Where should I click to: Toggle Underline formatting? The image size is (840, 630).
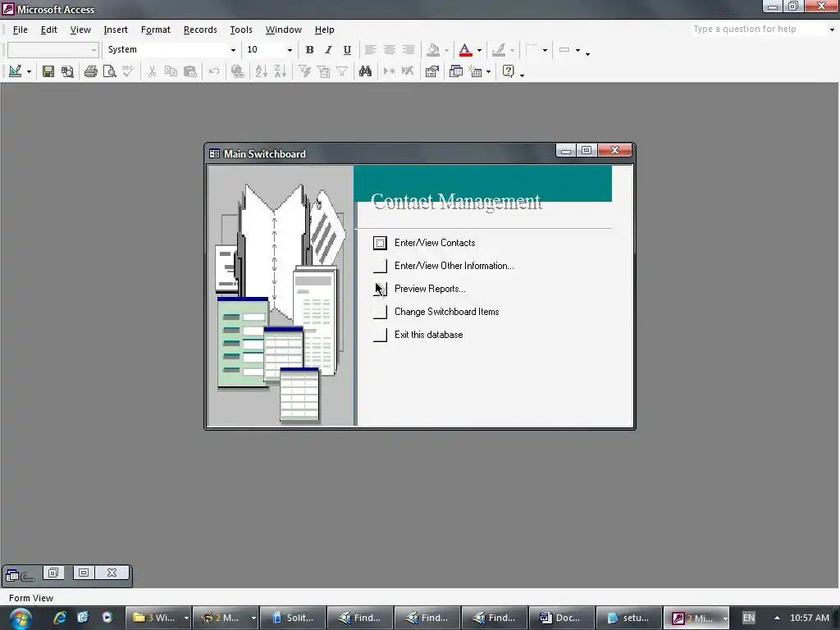pyautogui.click(x=347, y=50)
